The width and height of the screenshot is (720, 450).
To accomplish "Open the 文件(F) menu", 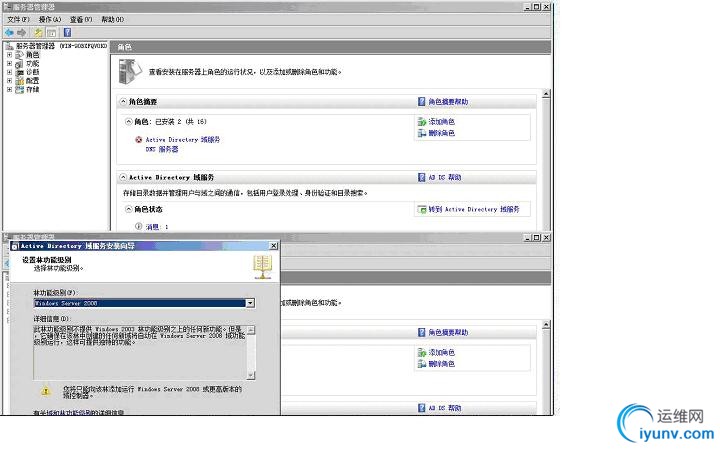I will (18, 19).
